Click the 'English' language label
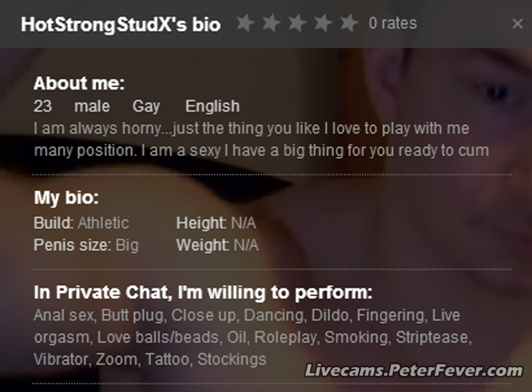The height and width of the screenshot is (392, 532). 212,107
